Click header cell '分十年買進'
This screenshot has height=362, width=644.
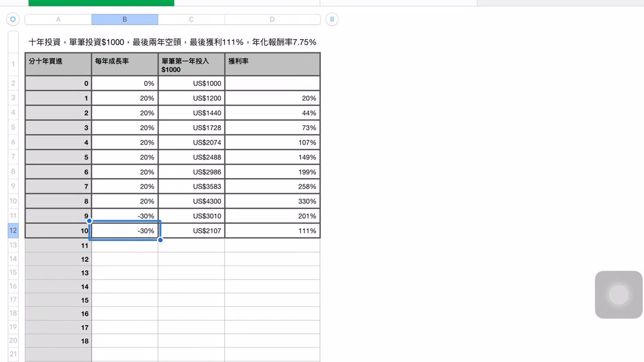point(58,64)
